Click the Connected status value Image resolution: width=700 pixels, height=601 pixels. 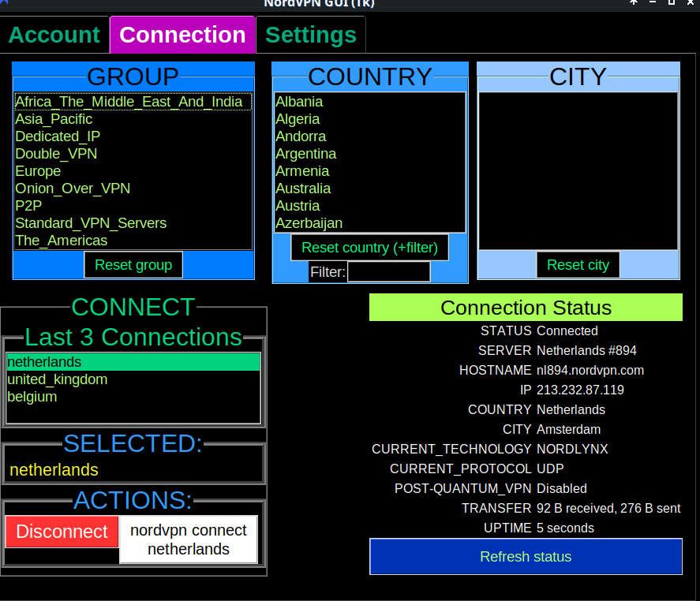click(x=567, y=331)
